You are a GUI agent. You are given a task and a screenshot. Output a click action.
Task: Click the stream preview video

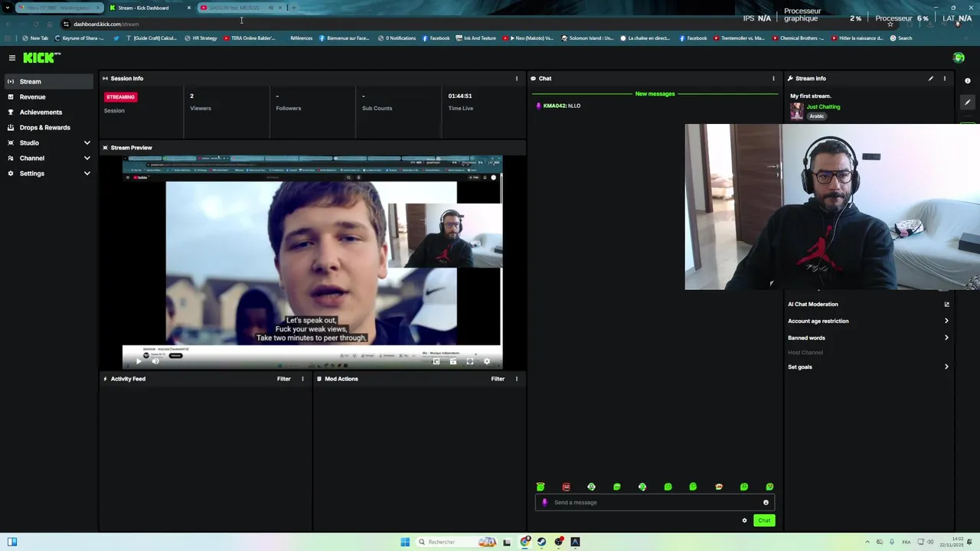point(312,262)
